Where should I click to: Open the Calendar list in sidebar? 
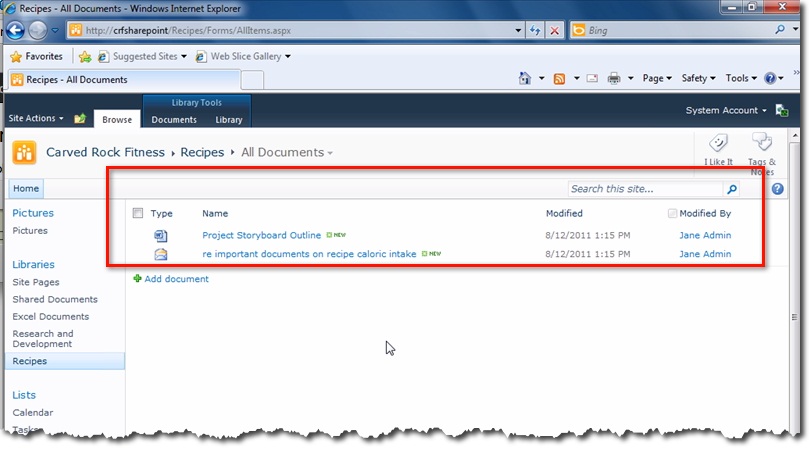(x=33, y=412)
